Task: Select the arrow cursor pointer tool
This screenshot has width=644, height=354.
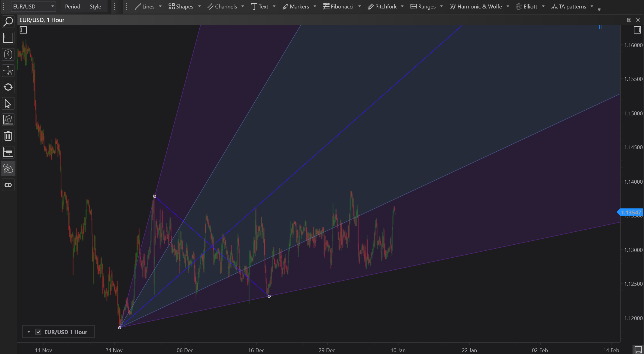Action: [8, 104]
